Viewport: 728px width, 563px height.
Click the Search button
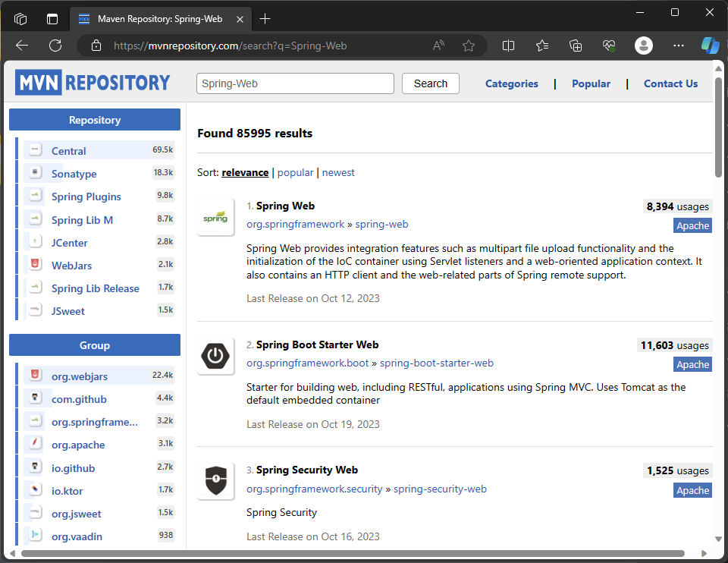click(x=431, y=83)
